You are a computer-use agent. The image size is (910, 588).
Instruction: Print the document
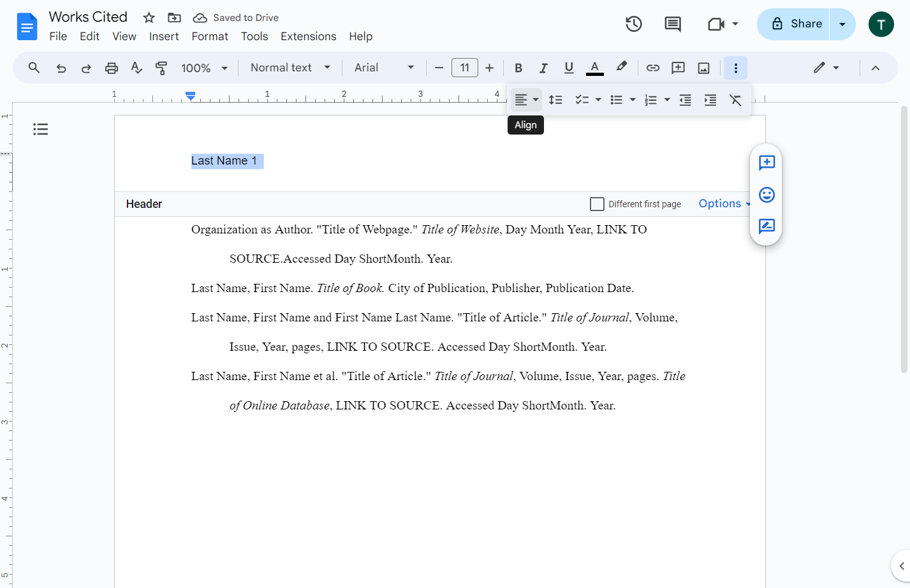[112, 68]
